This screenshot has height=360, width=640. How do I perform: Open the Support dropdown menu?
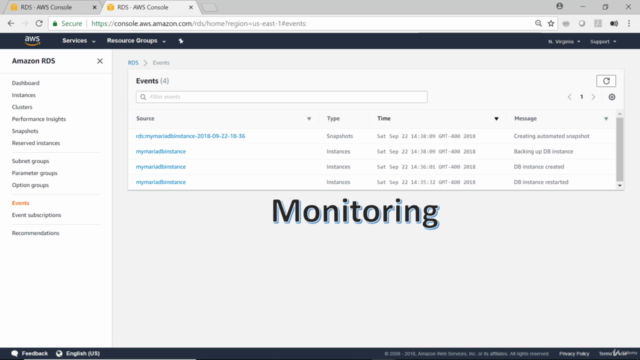coord(603,42)
